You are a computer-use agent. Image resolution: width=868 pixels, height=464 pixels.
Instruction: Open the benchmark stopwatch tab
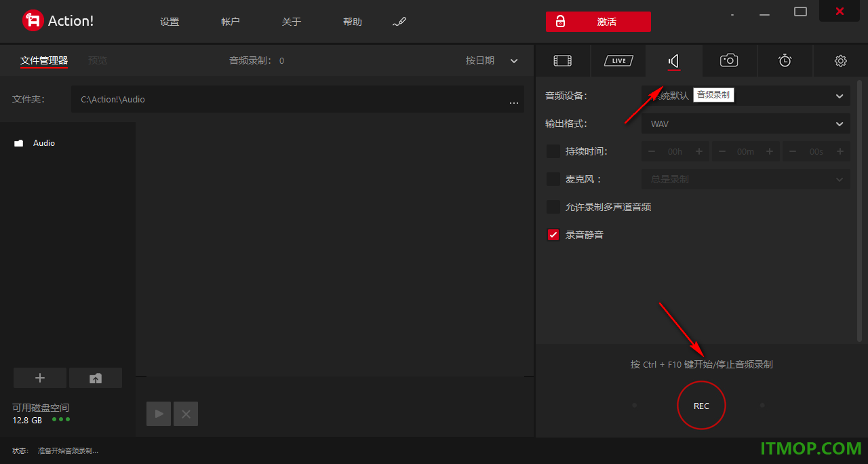[785, 61]
